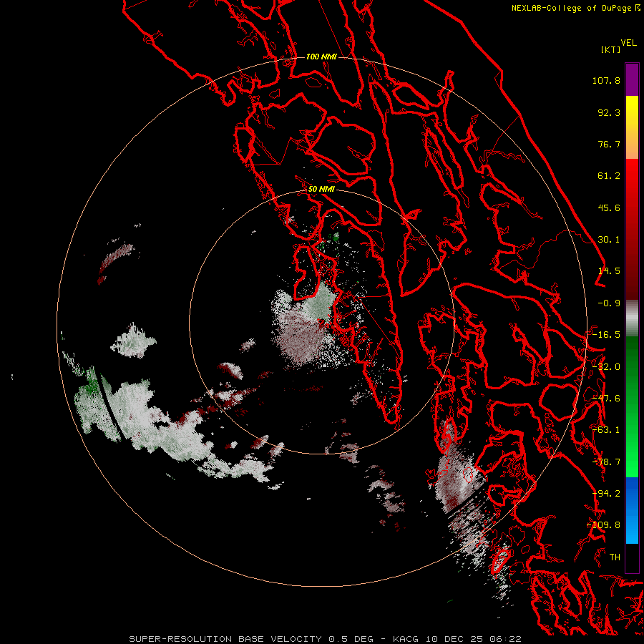Viewport: 644px width, 644px height.
Task: Click the 61.2 legend value
Action: pyautogui.click(x=609, y=176)
